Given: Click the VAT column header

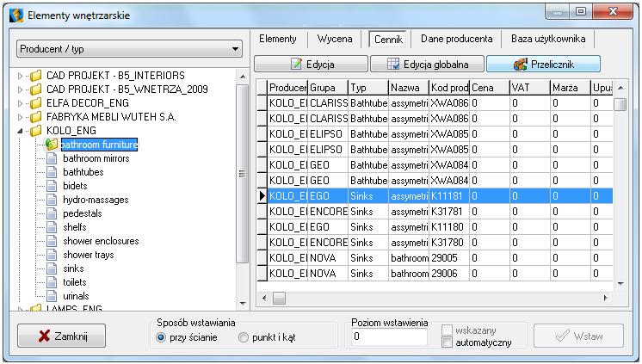Looking at the screenshot, I should tap(530, 88).
